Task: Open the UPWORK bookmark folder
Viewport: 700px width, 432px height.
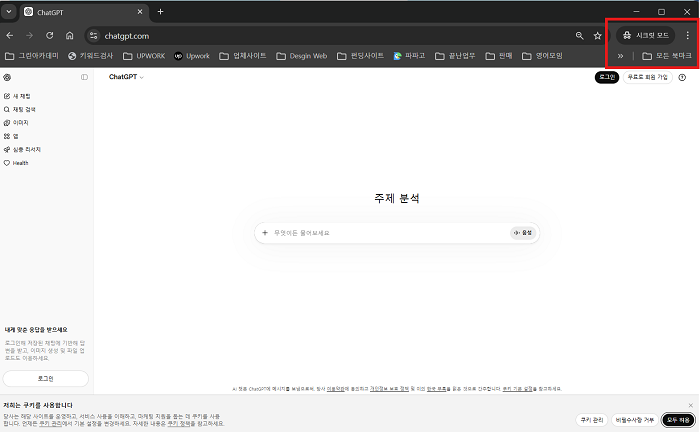Action: [x=144, y=56]
